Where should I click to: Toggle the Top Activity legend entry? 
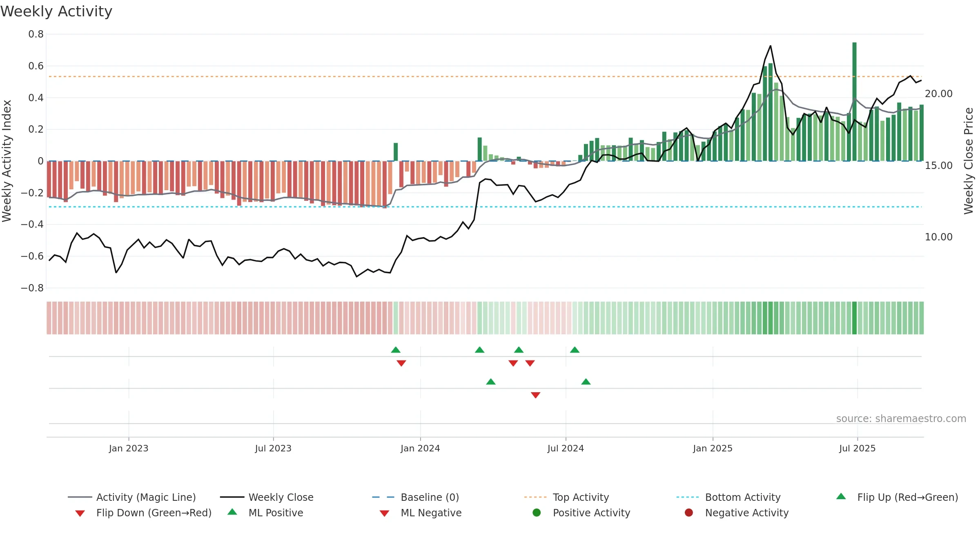566,497
